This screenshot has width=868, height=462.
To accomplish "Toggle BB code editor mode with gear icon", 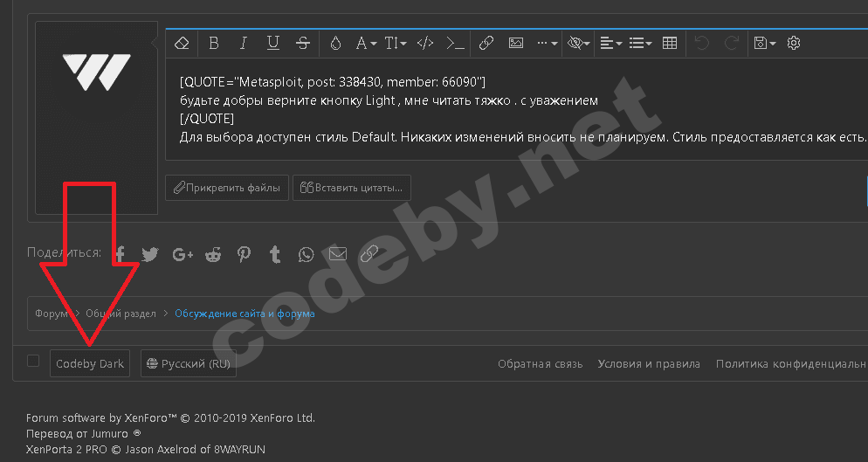I will click(794, 43).
